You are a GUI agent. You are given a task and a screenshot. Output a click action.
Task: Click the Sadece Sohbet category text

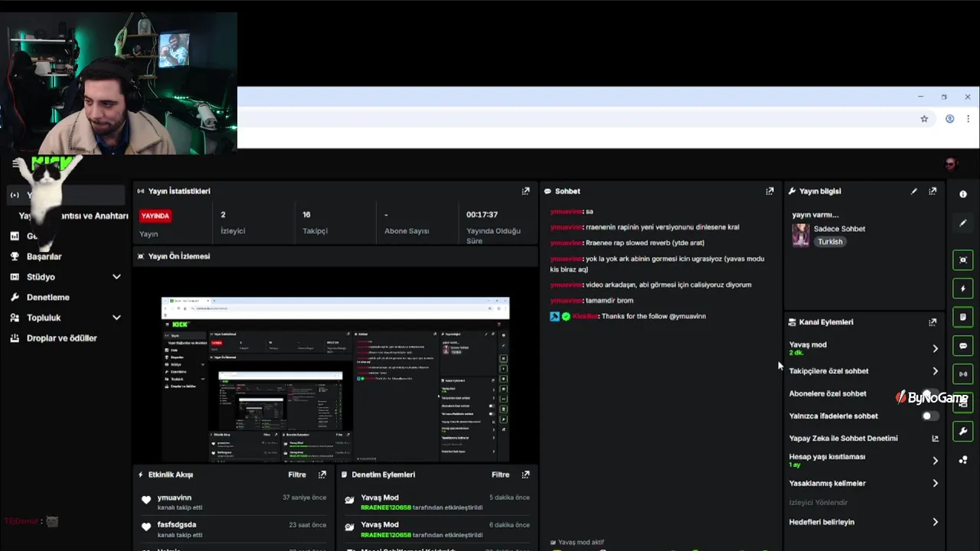click(839, 229)
